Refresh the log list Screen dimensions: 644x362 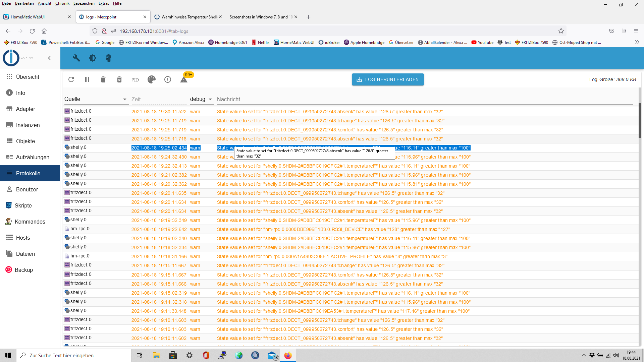71,79
